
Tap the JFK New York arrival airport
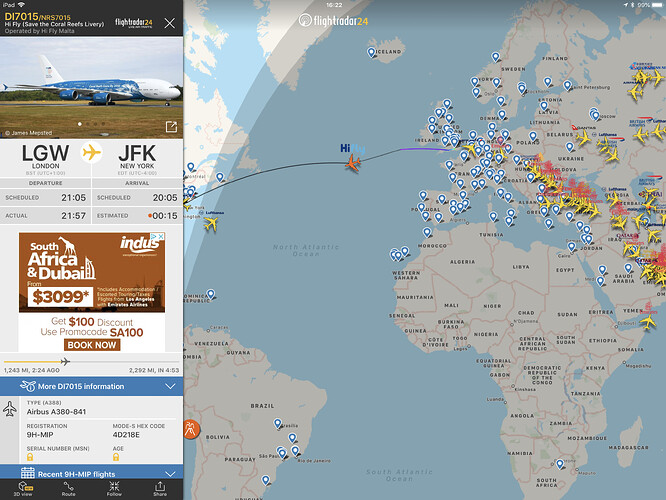coord(137,157)
